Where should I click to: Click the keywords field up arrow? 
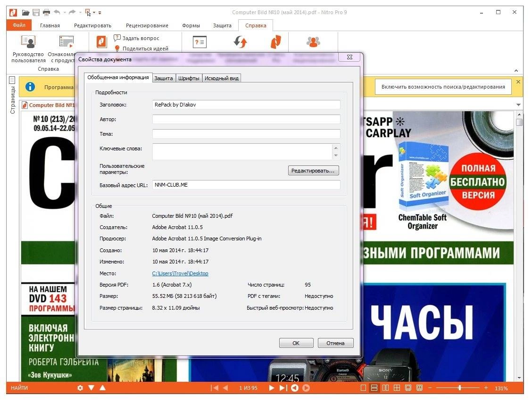336,148
